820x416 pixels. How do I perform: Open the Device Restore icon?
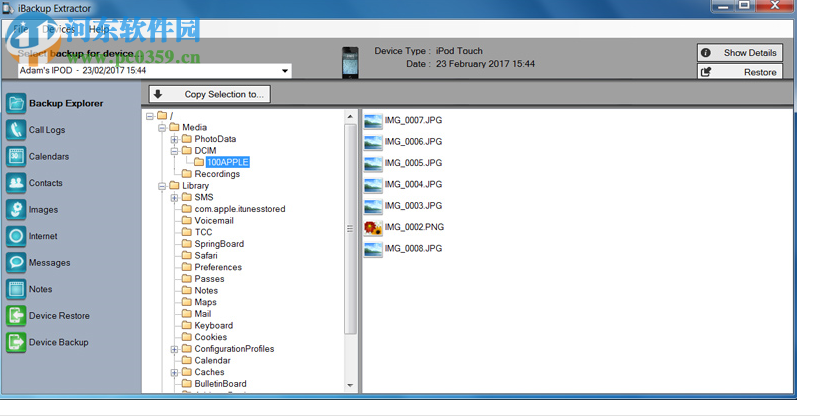point(16,316)
